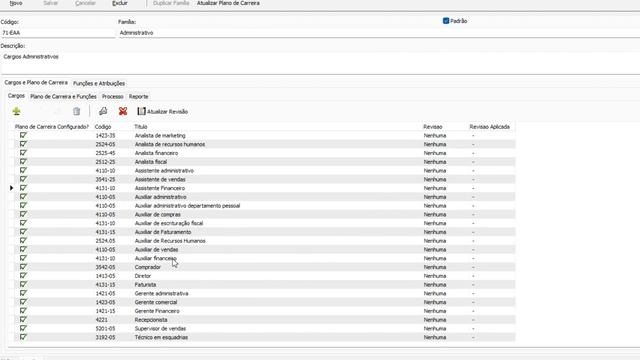Toggle checkbox for Auxiliar de compras row
640x360 pixels.
(x=23, y=214)
